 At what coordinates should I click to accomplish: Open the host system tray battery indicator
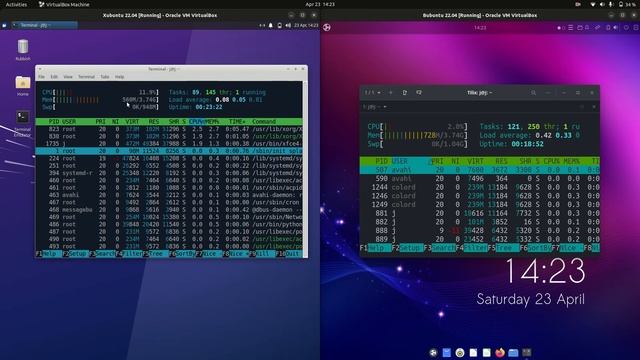[627, 4]
